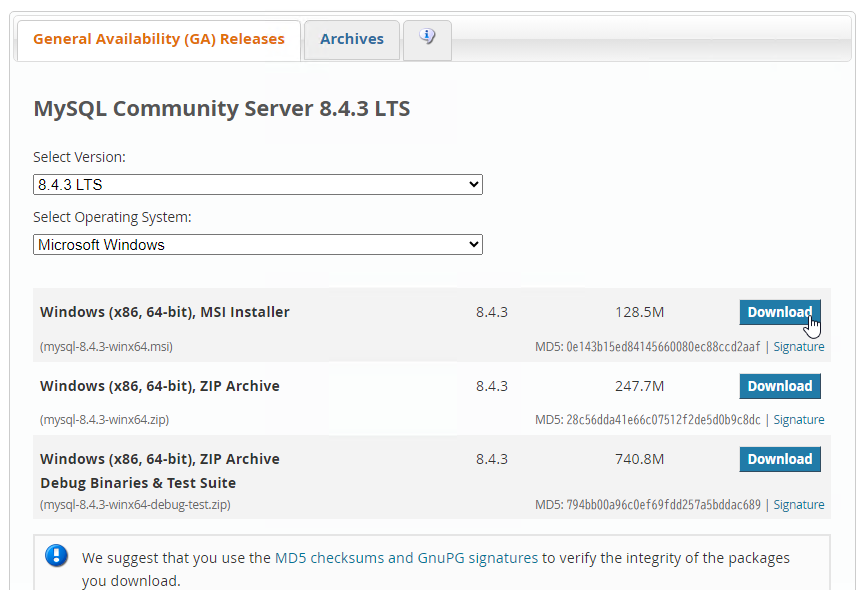Click the Debug Binaries & Test Suite label
Viewport: 868px width, 590px height.
(x=138, y=483)
